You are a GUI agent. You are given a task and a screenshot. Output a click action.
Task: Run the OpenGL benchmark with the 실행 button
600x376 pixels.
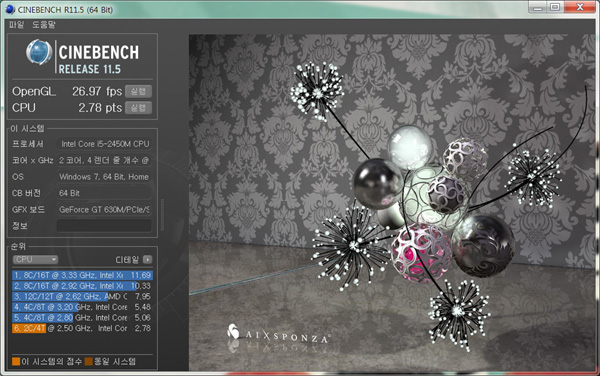138,91
